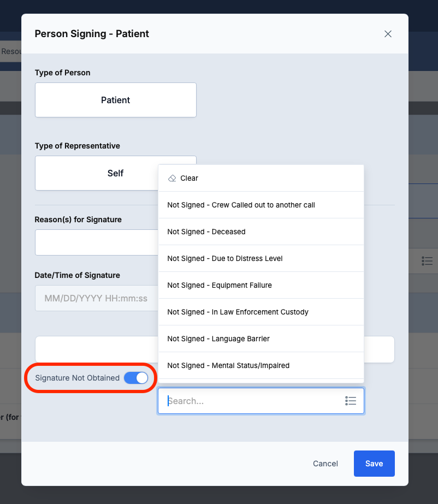Select Not Signed - In Law Enforcement Custody
The height and width of the screenshot is (504, 438).
(238, 312)
